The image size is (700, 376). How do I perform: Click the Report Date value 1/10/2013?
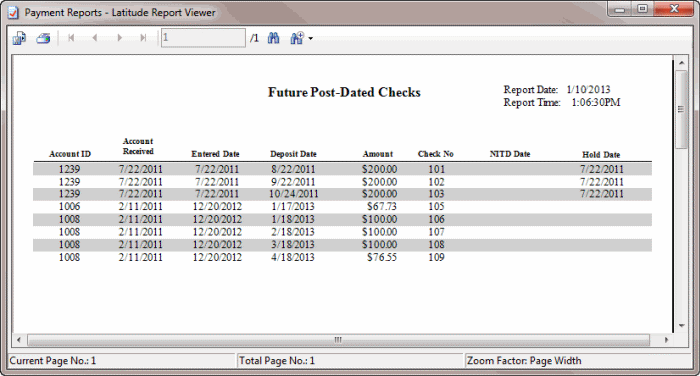[588, 89]
